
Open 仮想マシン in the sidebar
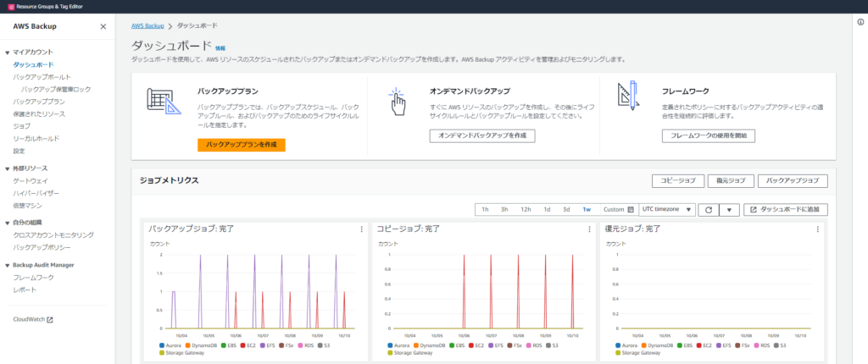[28, 205]
